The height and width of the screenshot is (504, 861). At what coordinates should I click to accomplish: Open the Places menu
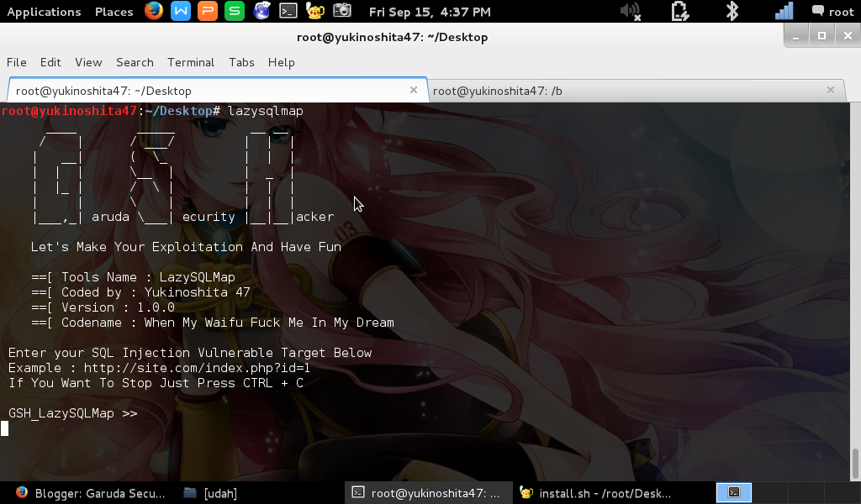coord(114,12)
